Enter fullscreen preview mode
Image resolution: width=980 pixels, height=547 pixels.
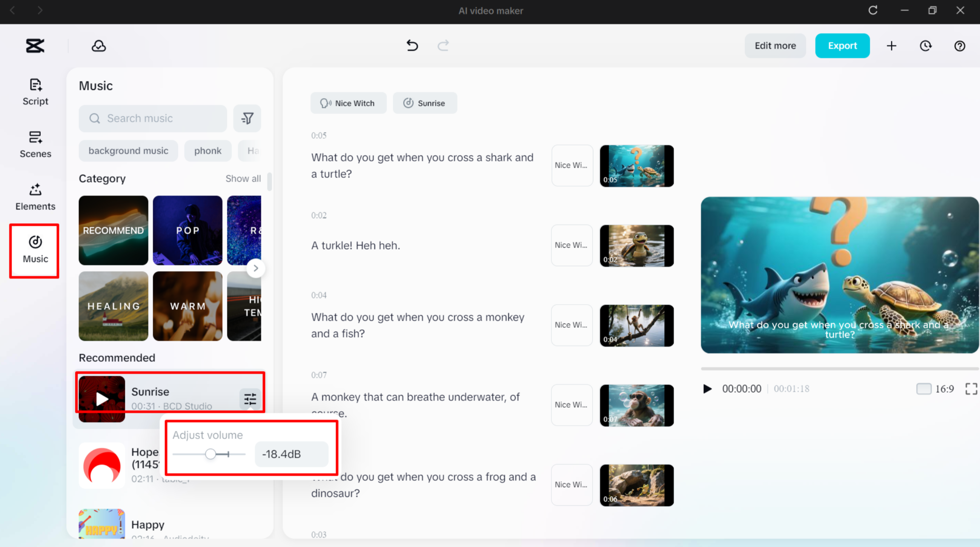point(971,389)
